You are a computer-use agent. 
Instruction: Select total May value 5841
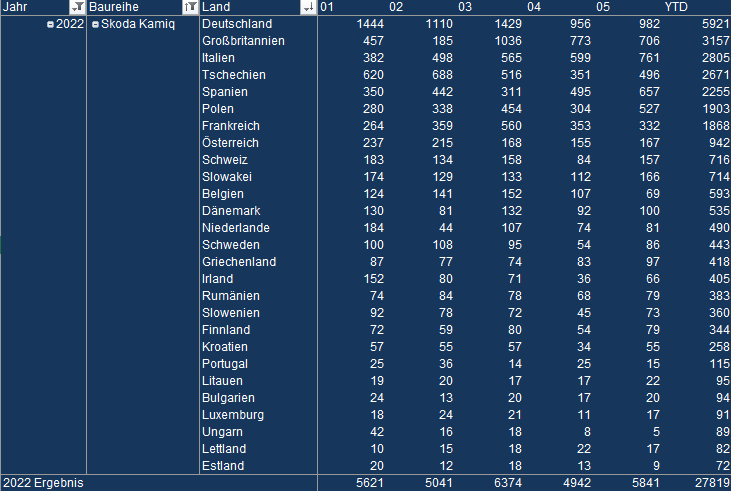(x=646, y=483)
